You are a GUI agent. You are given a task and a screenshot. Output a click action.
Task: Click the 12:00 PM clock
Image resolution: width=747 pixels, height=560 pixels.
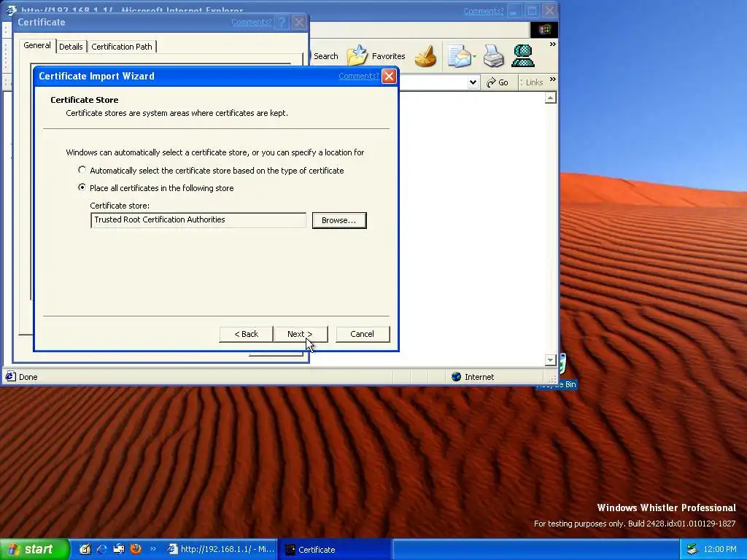pos(720,549)
